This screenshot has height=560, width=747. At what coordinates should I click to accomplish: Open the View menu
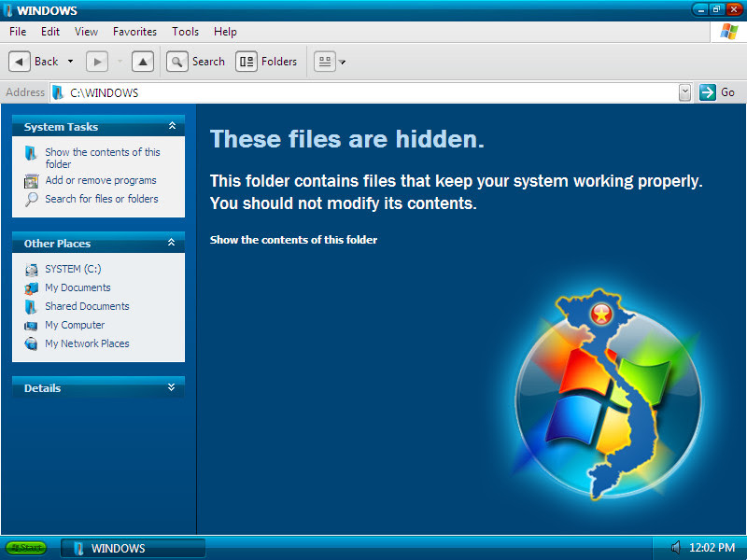86,32
